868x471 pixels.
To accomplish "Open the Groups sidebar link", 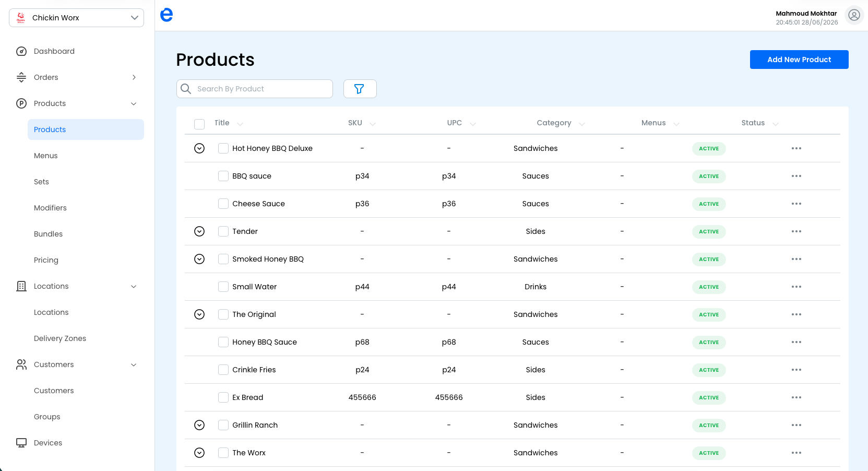I will point(47,417).
